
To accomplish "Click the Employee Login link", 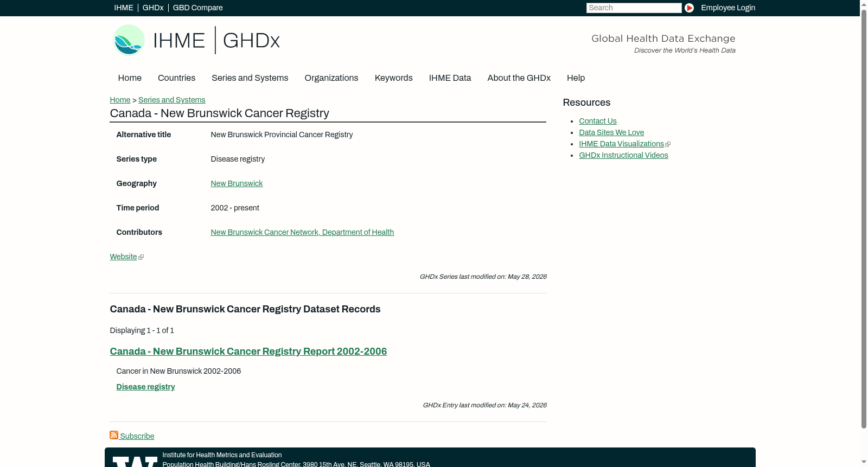I will click(728, 8).
